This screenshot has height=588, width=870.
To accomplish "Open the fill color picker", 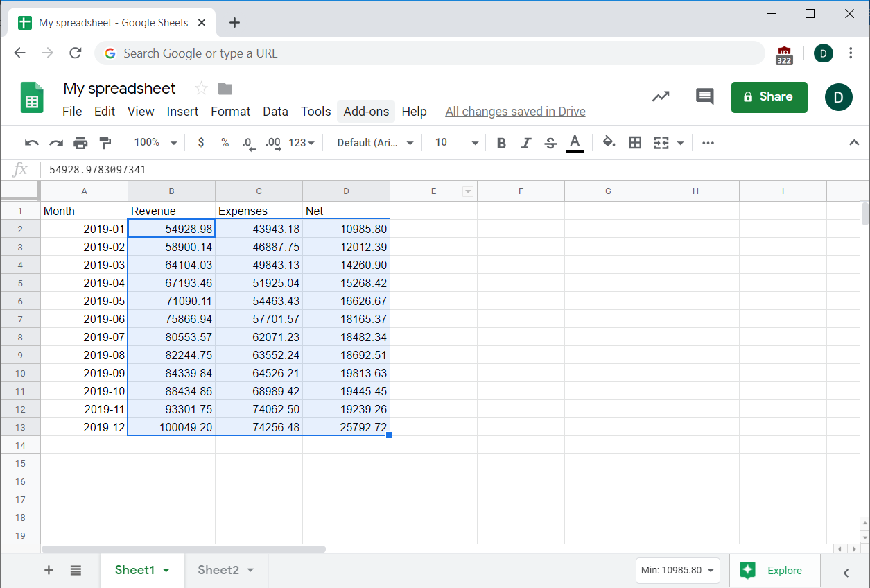I will 609,143.
